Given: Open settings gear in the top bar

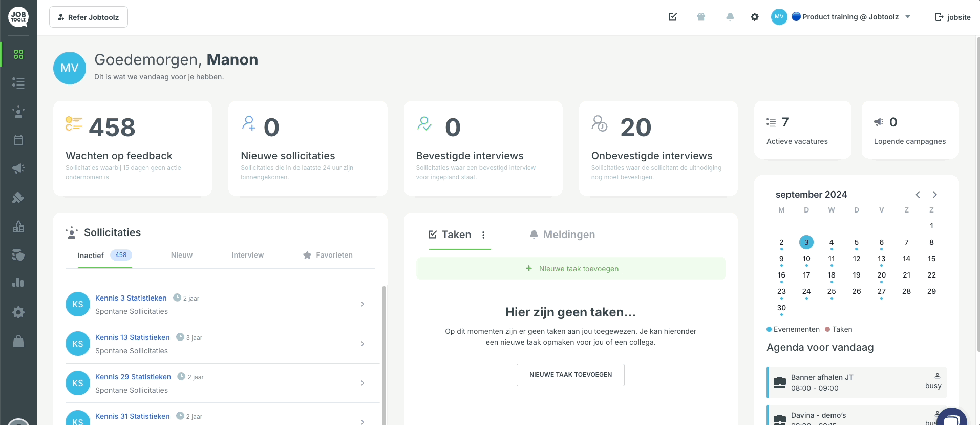Looking at the screenshot, I should tap(755, 17).
